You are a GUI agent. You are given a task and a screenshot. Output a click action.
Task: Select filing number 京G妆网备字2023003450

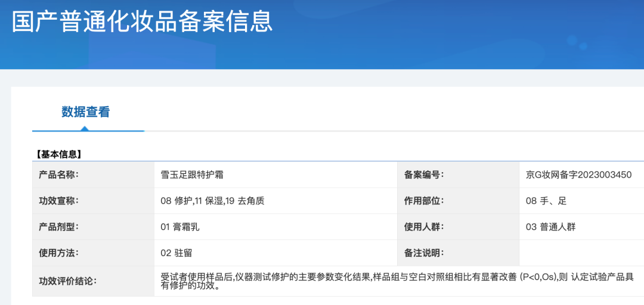tap(578, 175)
